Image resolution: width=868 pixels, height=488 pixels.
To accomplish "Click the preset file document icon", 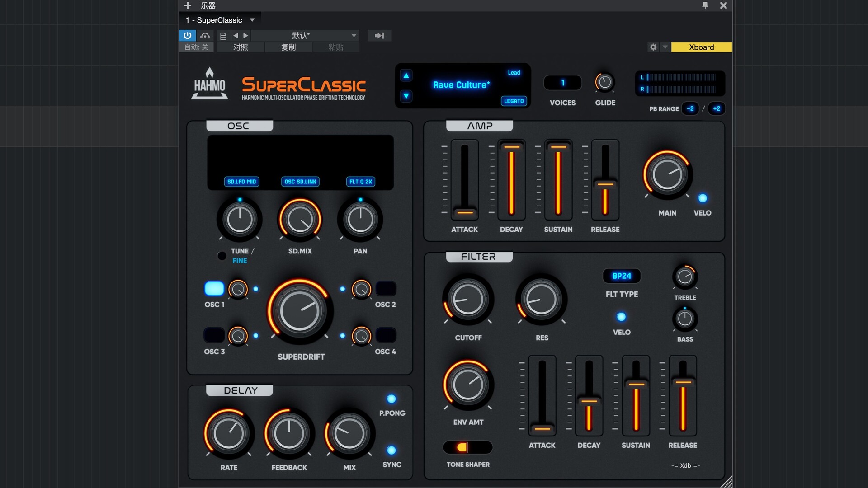I will coord(223,36).
